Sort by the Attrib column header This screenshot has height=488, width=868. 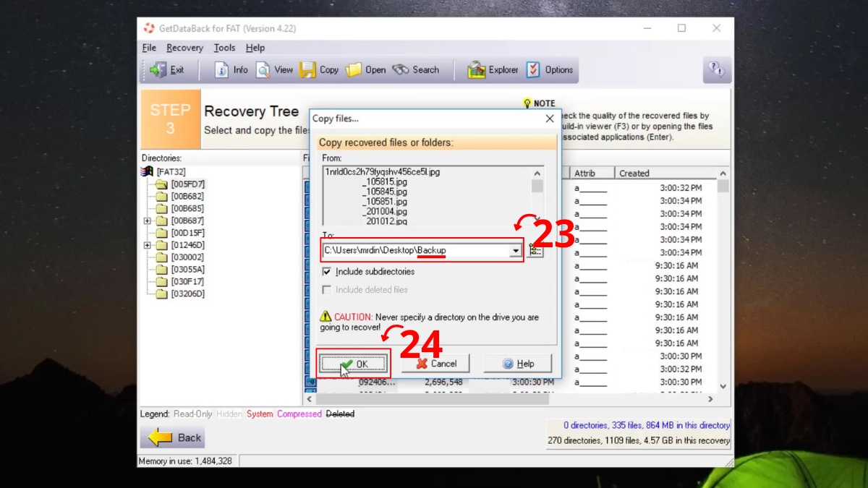click(592, 174)
